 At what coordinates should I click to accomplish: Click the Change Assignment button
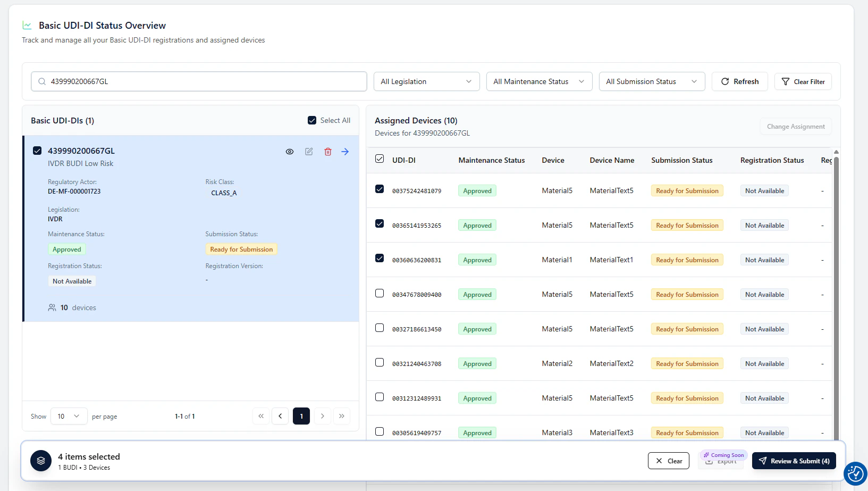point(796,127)
